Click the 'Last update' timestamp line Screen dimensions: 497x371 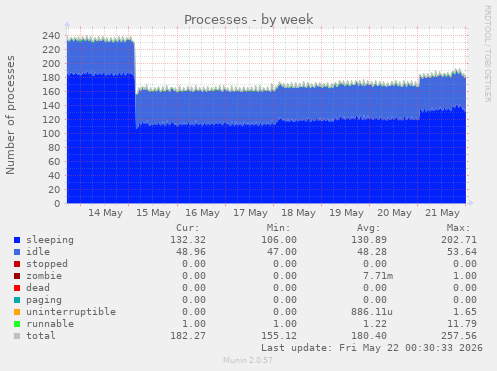coord(372,348)
